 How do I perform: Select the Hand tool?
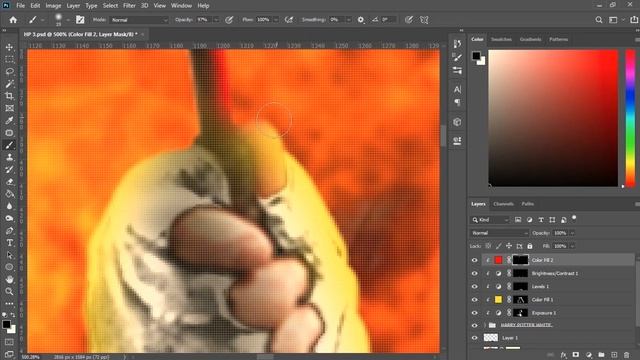(9, 280)
